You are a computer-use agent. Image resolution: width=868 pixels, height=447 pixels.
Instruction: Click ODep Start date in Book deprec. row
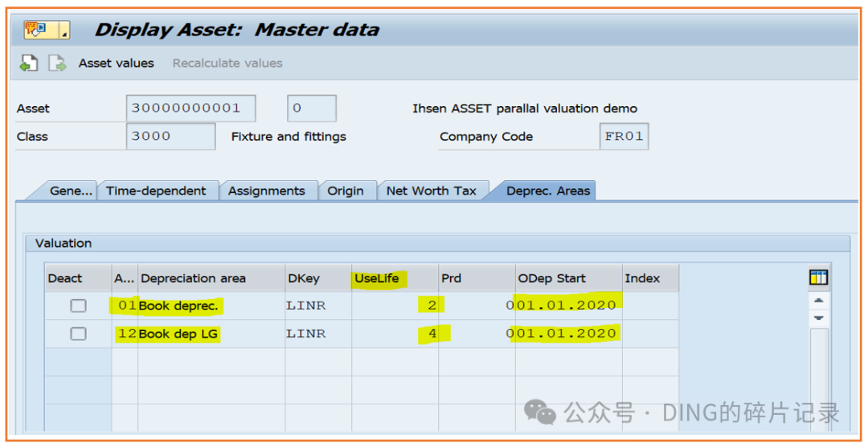pyautogui.click(x=568, y=306)
